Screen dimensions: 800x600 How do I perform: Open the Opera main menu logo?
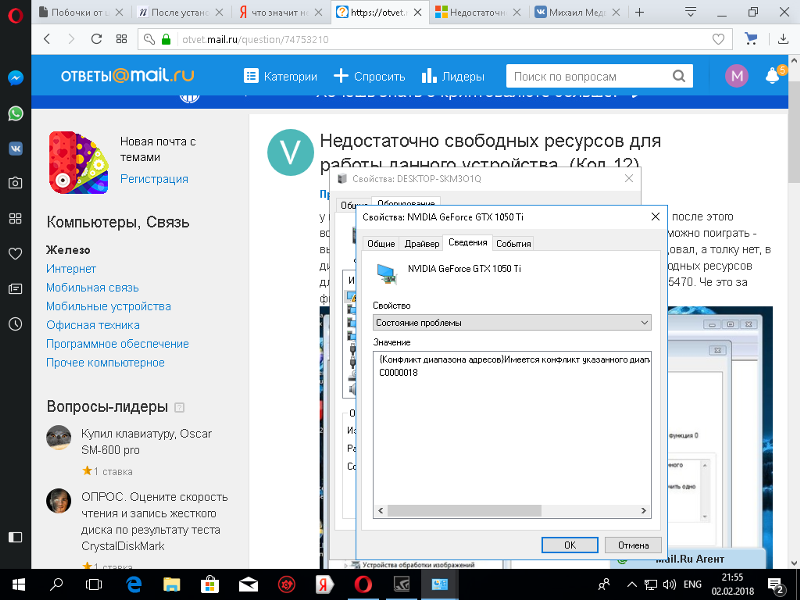pyautogui.click(x=15, y=15)
